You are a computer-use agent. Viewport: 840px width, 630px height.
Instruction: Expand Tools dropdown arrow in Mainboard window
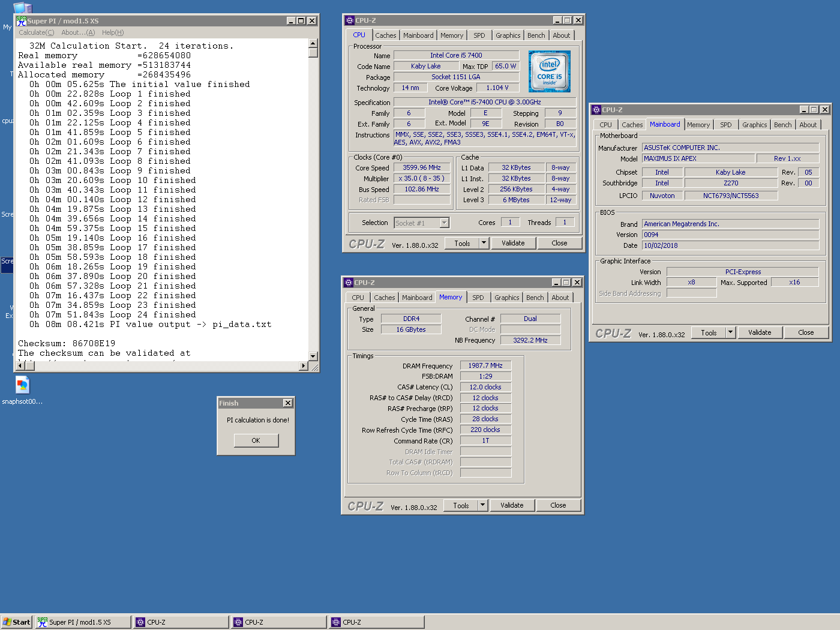pos(730,332)
